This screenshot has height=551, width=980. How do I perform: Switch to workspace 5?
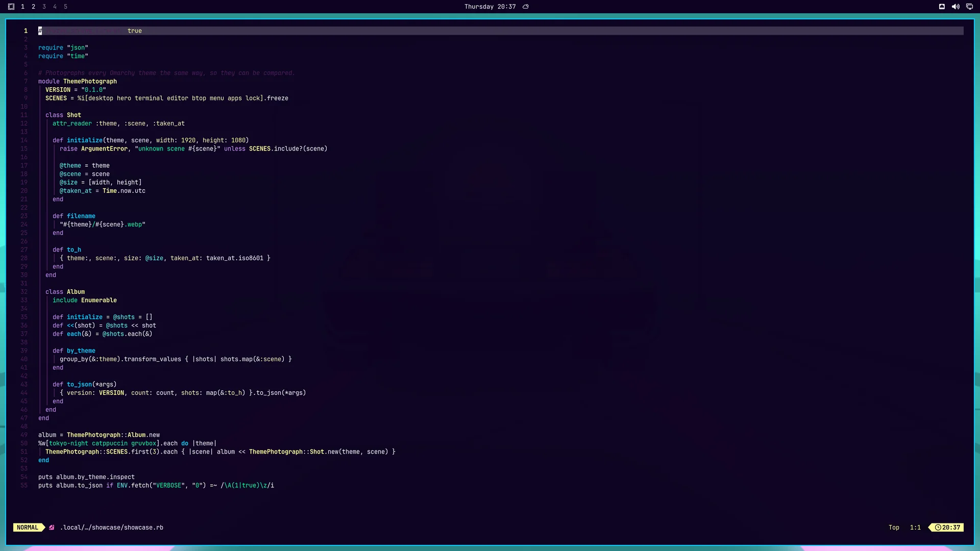pos(66,7)
